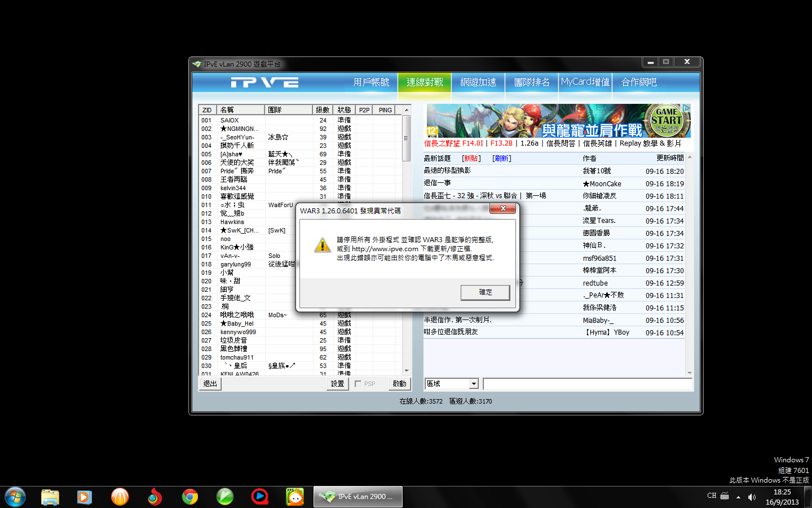Click the volume speaker icon in the system tray

click(x=752, y=497)
